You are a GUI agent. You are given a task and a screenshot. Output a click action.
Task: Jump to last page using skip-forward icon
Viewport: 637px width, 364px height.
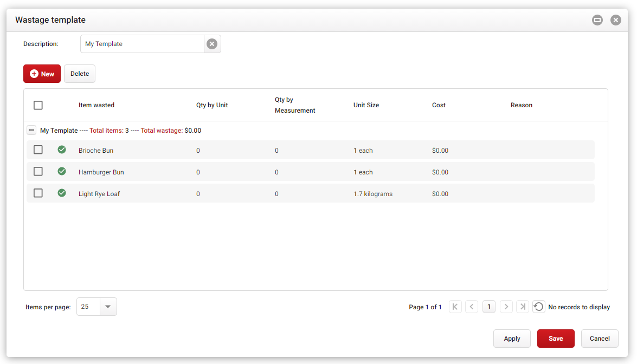tap(522, 307)
